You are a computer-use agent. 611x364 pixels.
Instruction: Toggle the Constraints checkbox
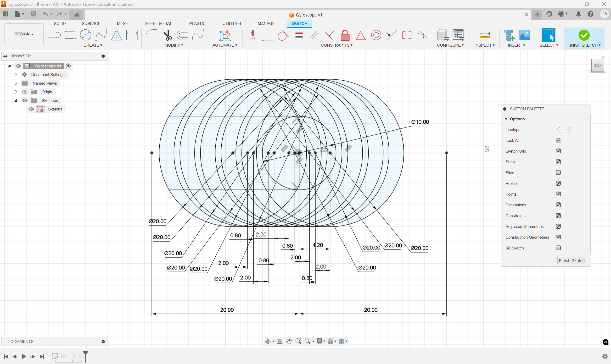558,216
